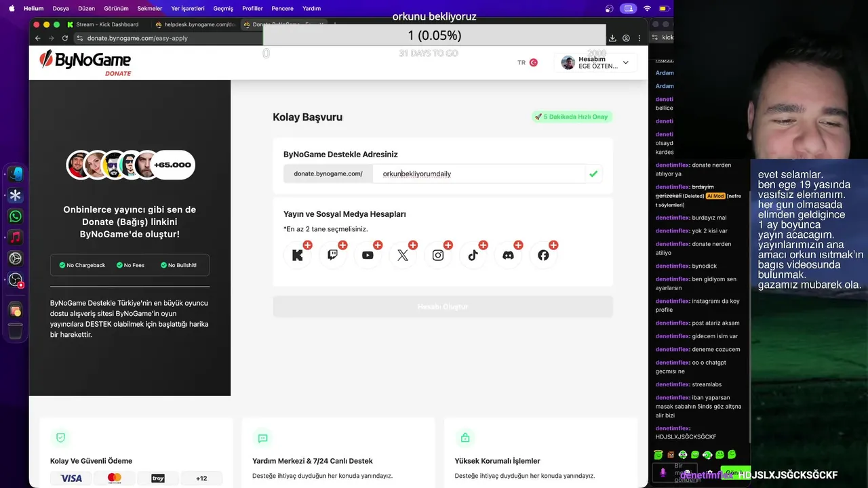Insert the brown angry emote in chat
The width and height of the screenshot is (868, 488).
(671, 455)
